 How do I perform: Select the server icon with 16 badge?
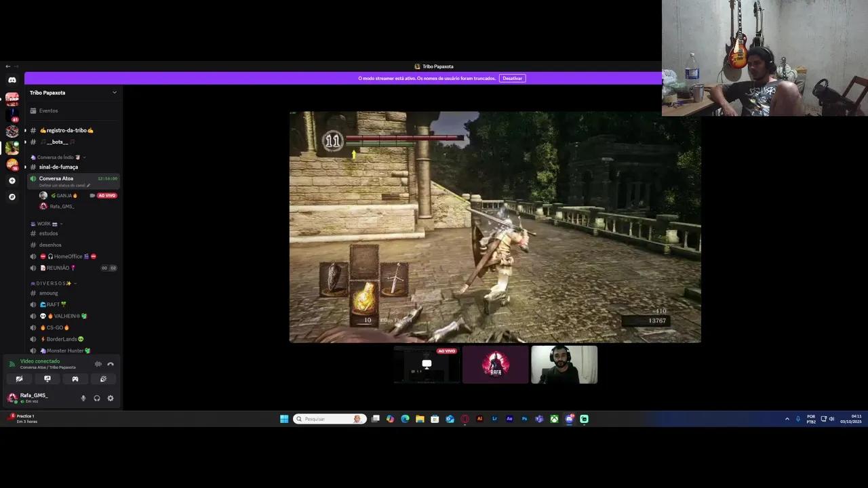point(12,165)
